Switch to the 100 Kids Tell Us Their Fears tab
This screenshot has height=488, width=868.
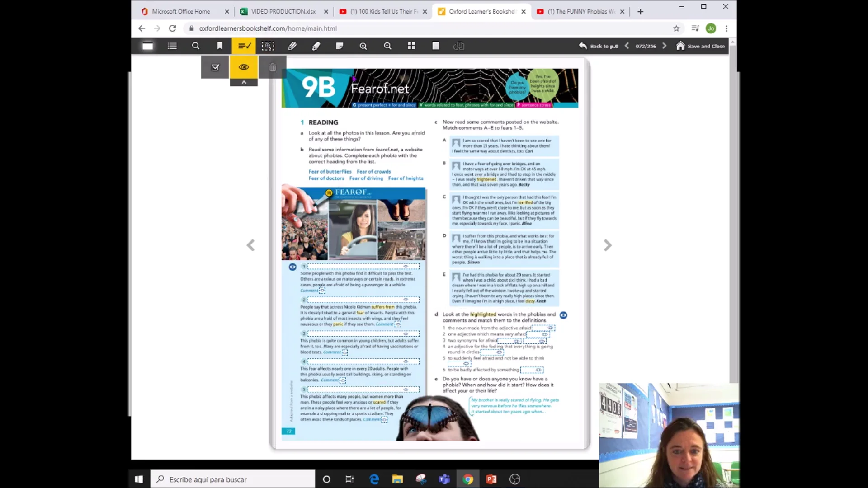coord(383,11)
